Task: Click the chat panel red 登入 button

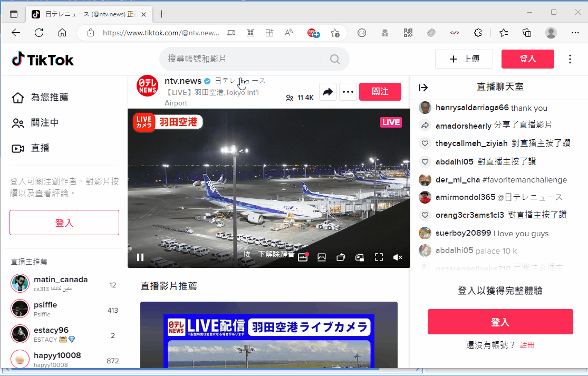Action: [x=500, y=322]
